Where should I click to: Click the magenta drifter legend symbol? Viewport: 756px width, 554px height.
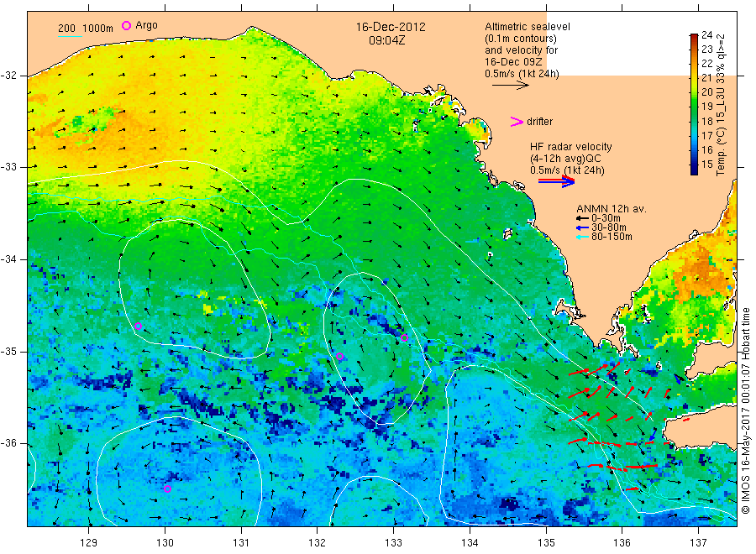517,122
